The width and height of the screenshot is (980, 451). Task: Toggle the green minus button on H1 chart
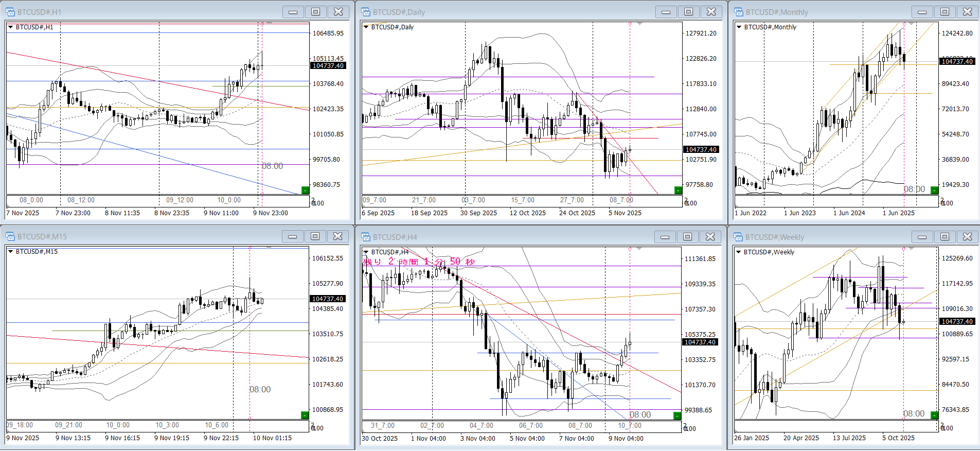pos(305,190)
